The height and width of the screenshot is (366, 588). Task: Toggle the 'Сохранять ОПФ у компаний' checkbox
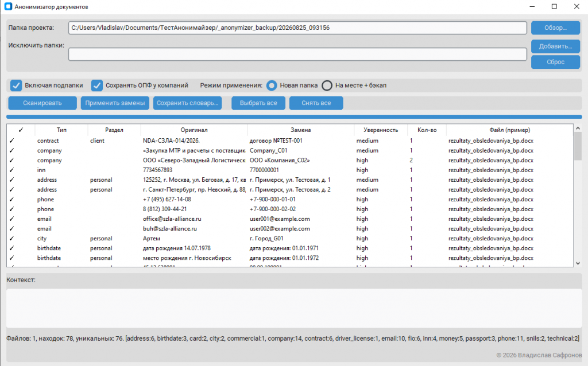coord(96,85)
